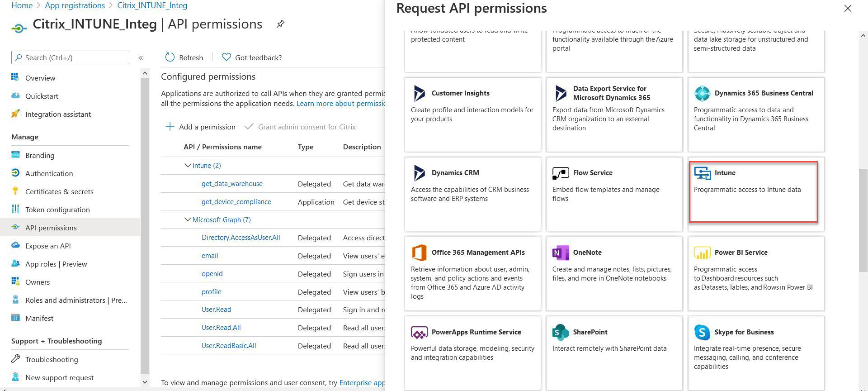
Task: Go to Home breadcrumb
Action: pos(22,5)
